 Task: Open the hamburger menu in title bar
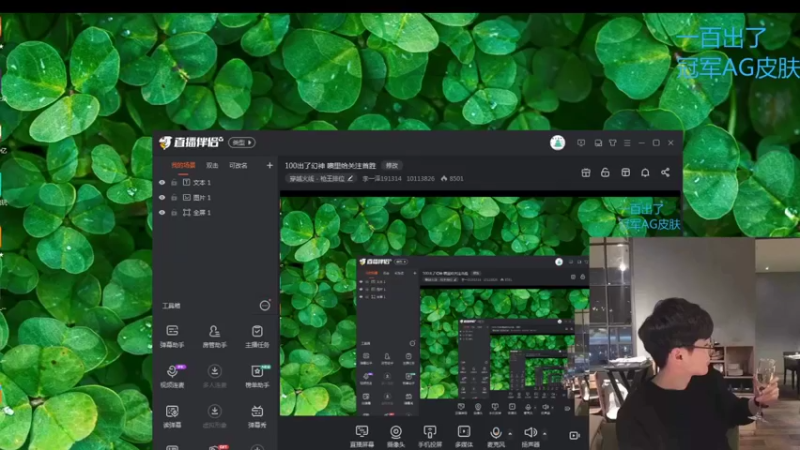[627, 143]
